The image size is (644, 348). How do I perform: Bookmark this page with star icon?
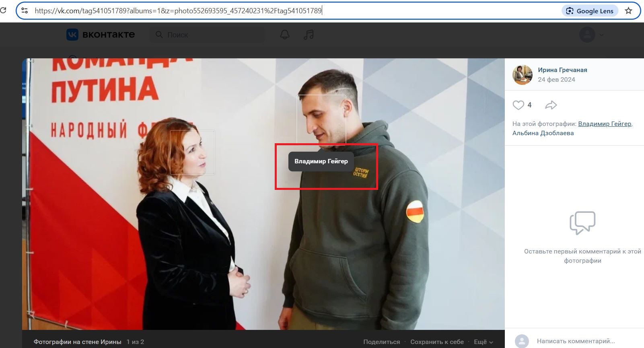pyautogui.click(x=629, y=11)
